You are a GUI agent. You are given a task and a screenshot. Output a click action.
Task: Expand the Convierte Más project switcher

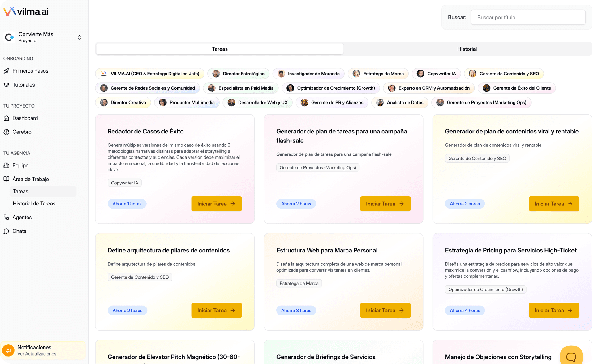coord(80,37)
